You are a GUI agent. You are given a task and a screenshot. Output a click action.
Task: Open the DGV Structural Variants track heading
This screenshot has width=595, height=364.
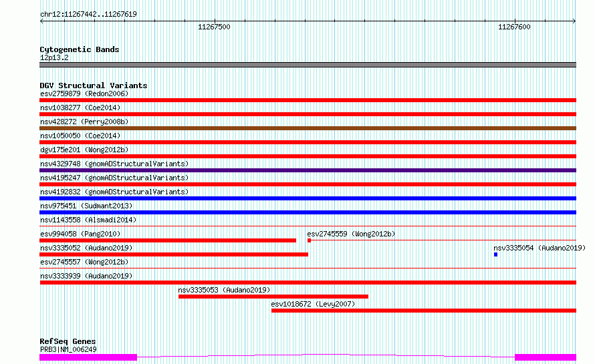[x=94, y=85]
